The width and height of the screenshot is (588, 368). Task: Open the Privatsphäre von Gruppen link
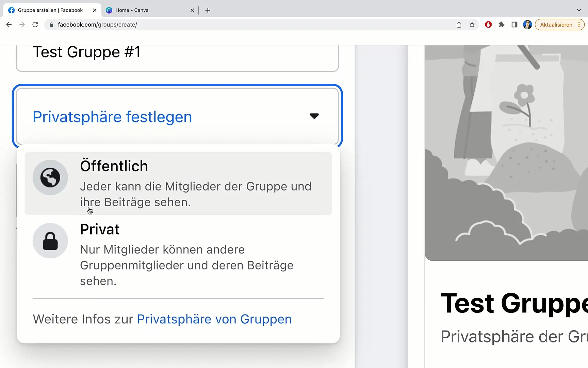[214, 319]
